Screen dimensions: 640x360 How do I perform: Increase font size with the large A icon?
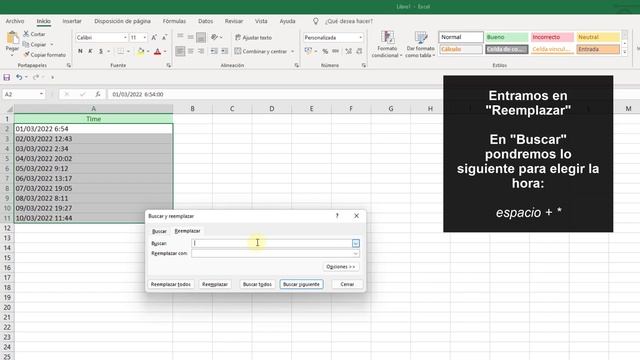click(x=154, y=38)
